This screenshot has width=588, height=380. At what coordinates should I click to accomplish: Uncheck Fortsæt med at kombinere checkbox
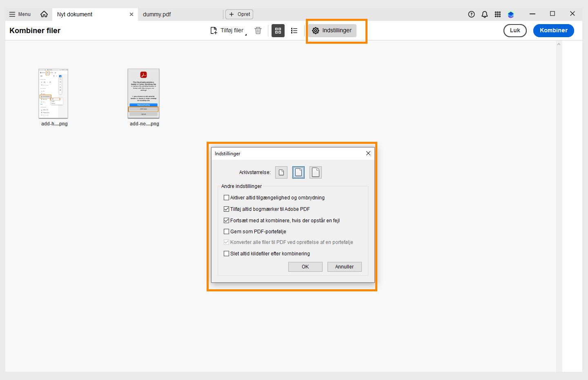tap(227, 221)
